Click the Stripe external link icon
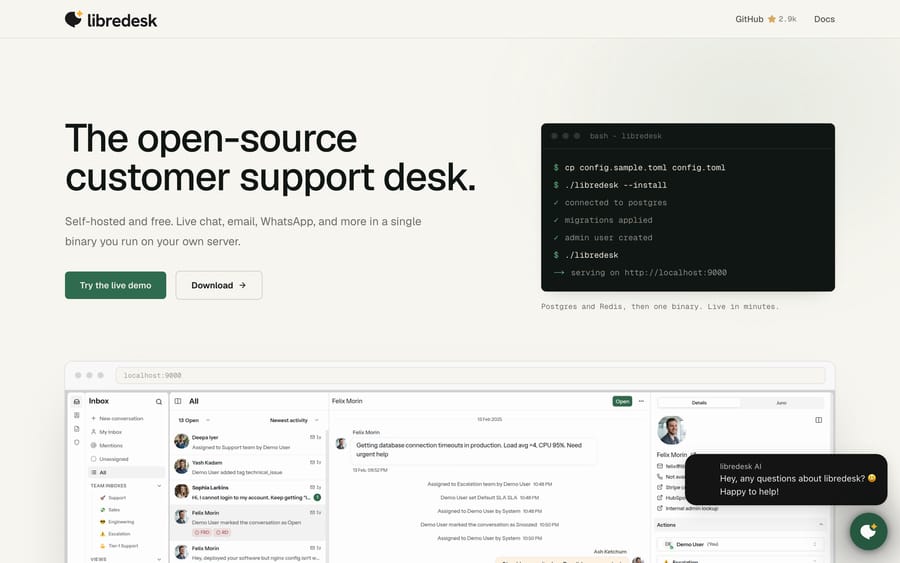Screen dimensions: 900x563 tap(660, 487)
